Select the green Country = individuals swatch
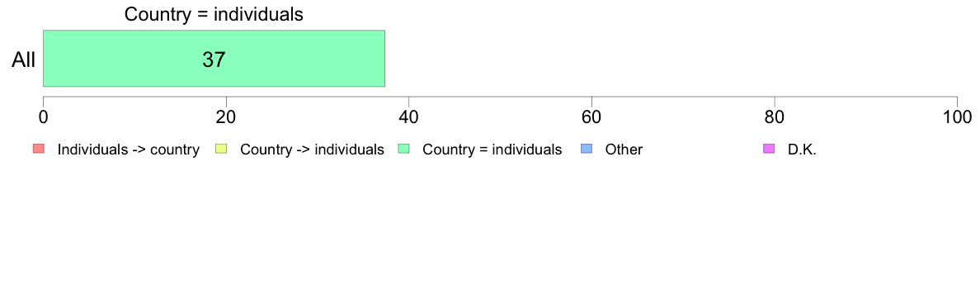The width and height of the screenshot is (980, 304). pos(403,149)
